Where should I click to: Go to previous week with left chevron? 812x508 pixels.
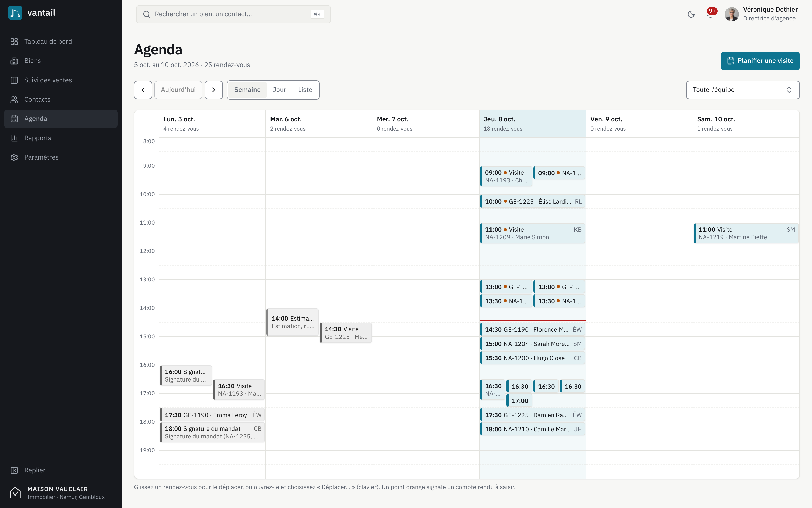tap(143, 90)
